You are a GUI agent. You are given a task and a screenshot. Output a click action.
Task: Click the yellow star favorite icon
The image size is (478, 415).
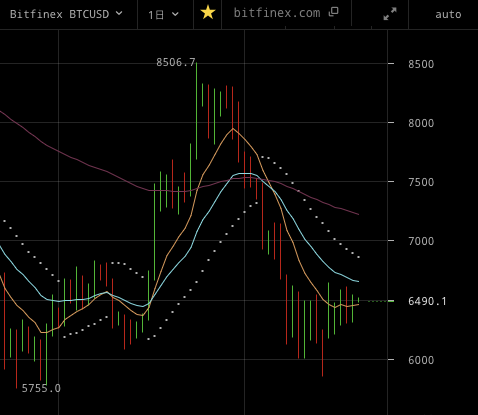208,13
